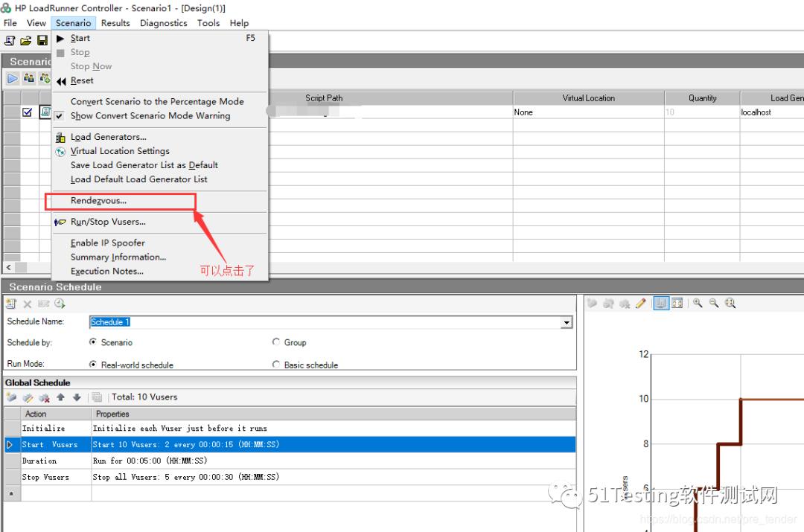Click the yellow pencil Edit Mode icon on graph toolbar

pos(640,304)
